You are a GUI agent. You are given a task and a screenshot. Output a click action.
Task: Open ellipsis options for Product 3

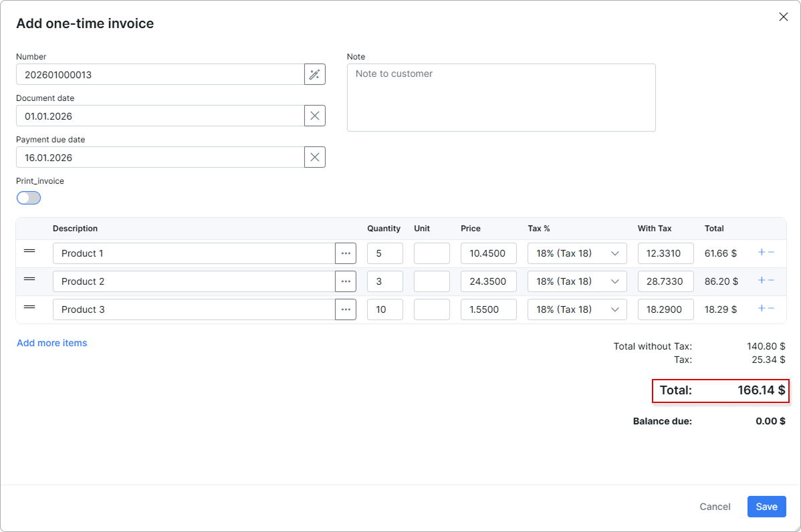pyautogui.click(x=346, y=309)
